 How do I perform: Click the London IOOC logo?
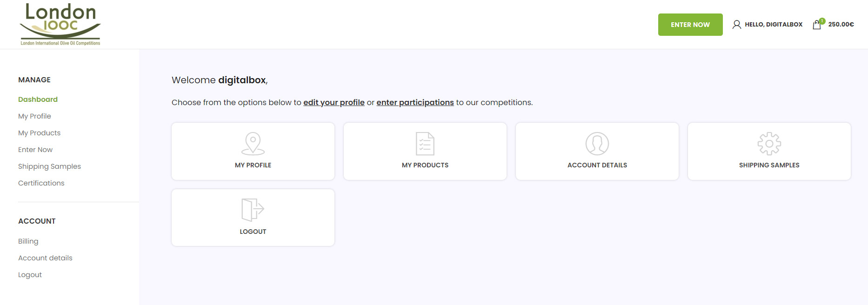point(60,24)
